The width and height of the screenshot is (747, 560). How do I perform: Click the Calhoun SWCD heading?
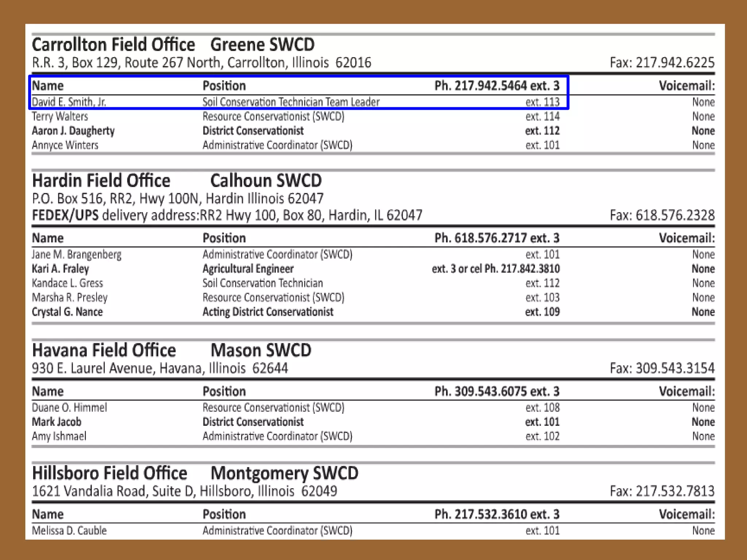[x=266, y=181]
